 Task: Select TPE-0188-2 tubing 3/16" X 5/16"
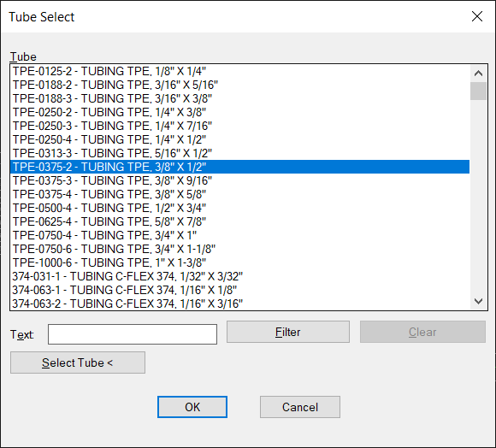coord(239,85)
